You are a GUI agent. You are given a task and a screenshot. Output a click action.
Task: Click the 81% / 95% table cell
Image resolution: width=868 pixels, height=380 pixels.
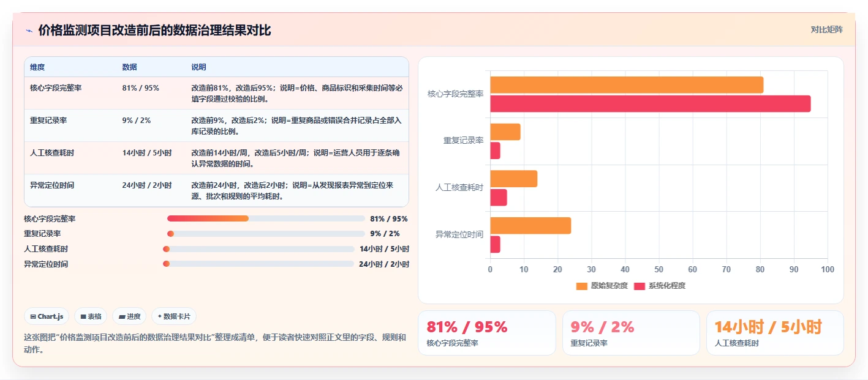pyautogui.click(x=141, y=88)
